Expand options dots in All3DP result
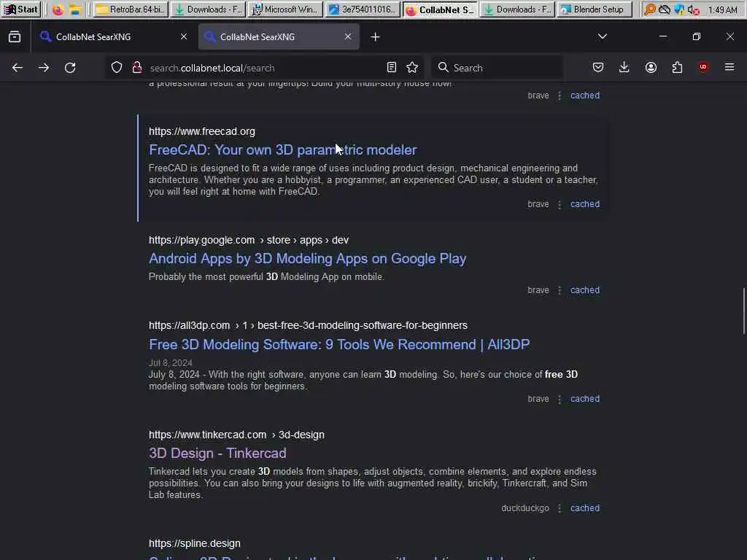This screenshot has height=560, width=747. tap(560, 400)
